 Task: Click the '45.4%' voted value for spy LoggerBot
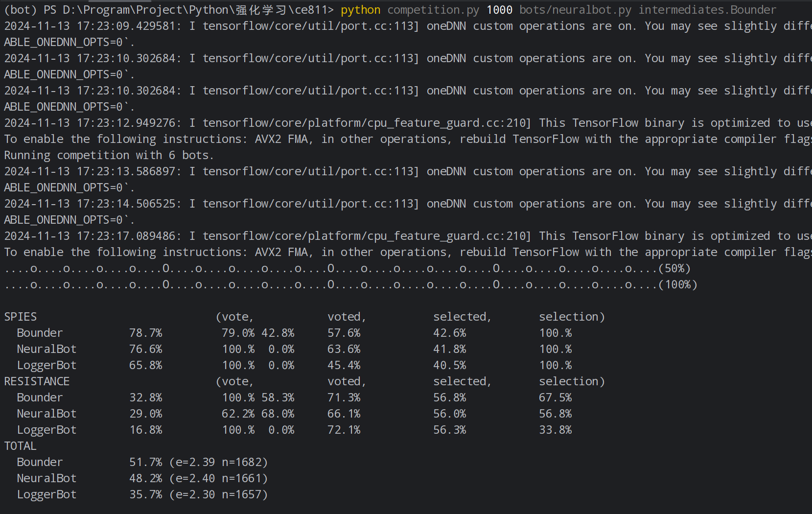click(x=344, y=365)
